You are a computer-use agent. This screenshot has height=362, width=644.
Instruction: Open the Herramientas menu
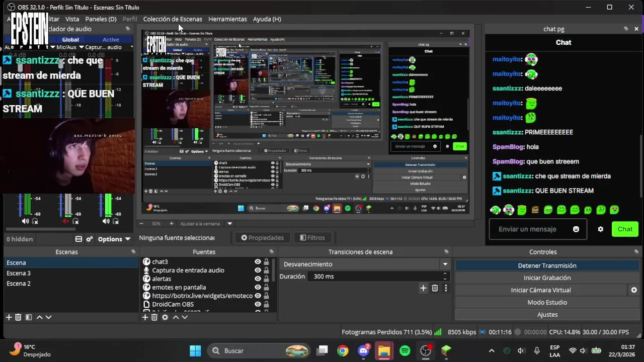227,19
